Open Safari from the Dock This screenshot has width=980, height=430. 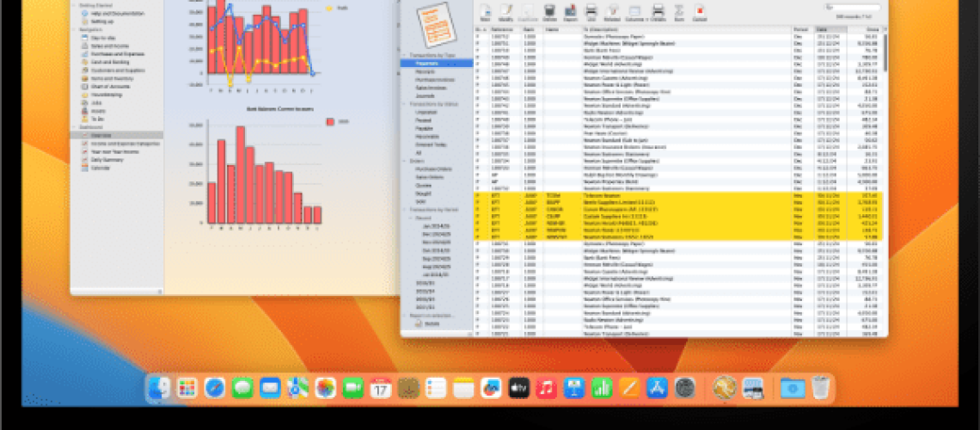click(x=214, y=388)
